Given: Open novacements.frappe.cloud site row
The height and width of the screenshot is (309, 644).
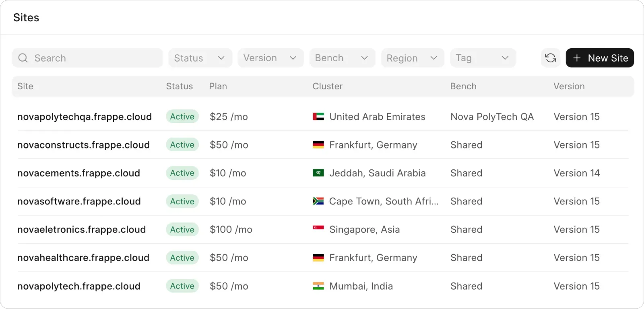Looking at the screenshot, I should tap(79, 173).
